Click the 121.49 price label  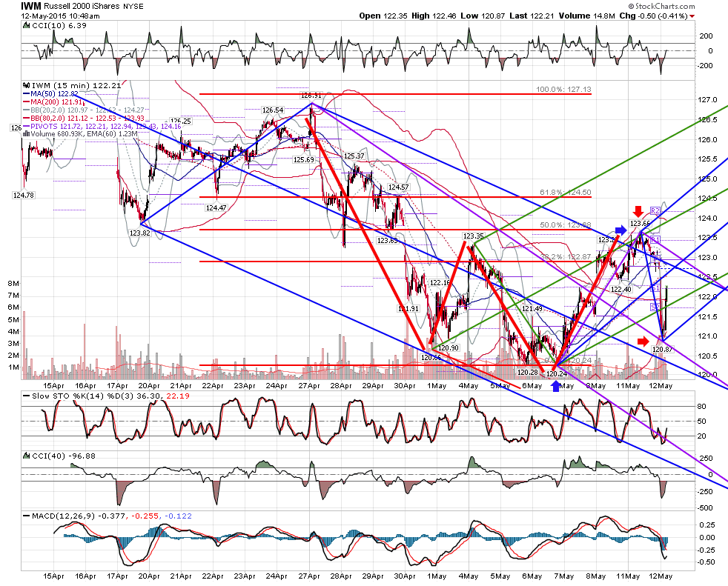pyautogui.click(x=532, y=308)
